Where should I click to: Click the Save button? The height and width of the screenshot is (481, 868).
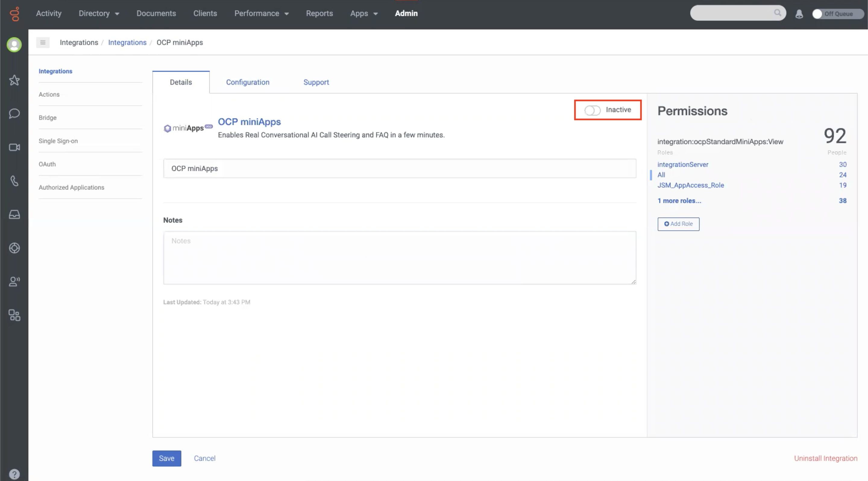[x=166, y=458]
